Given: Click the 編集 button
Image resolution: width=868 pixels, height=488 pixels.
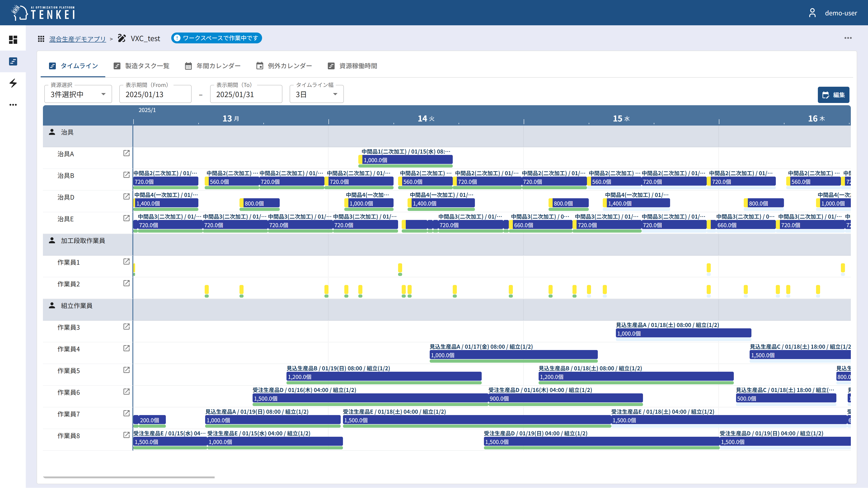Looking at the screenshot, I should point(833,95).
